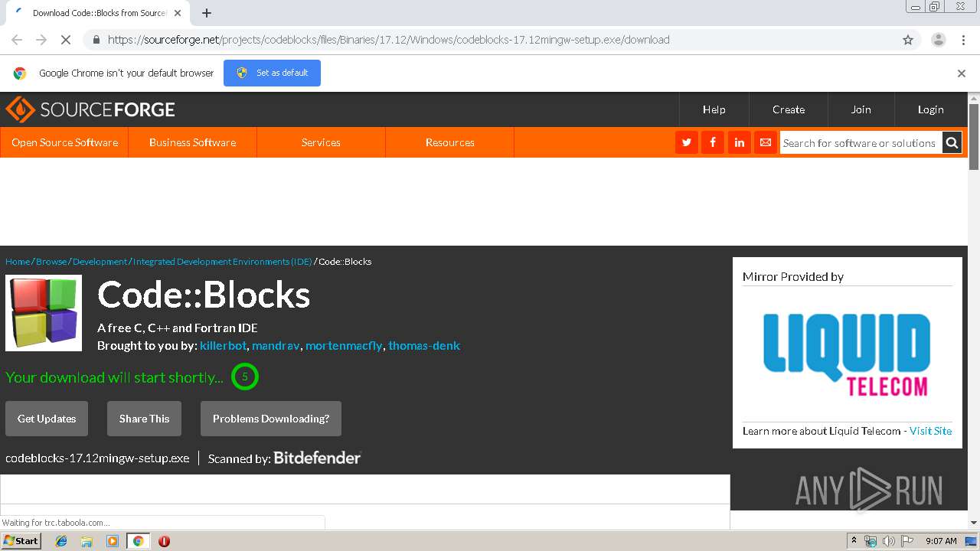Click Set as default button

click(272, 73)
